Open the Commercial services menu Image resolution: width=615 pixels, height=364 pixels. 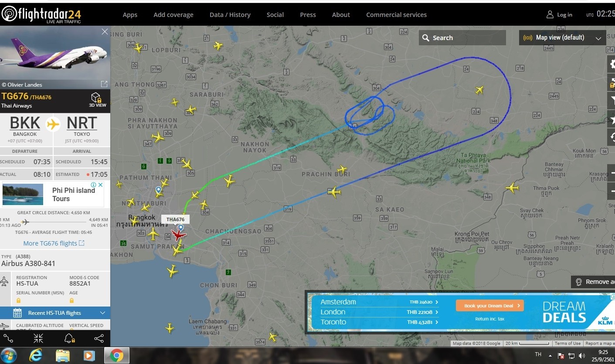point(396,15)
